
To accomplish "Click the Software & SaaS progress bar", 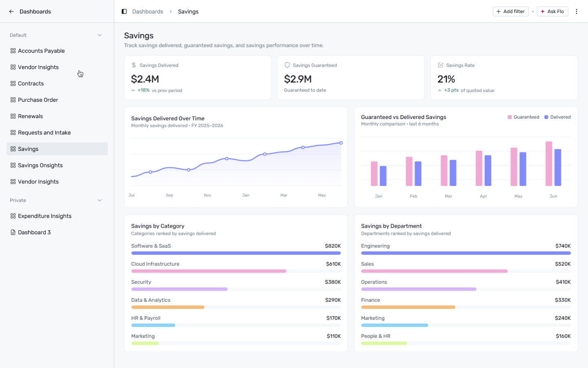I will [x=236, y=253].
